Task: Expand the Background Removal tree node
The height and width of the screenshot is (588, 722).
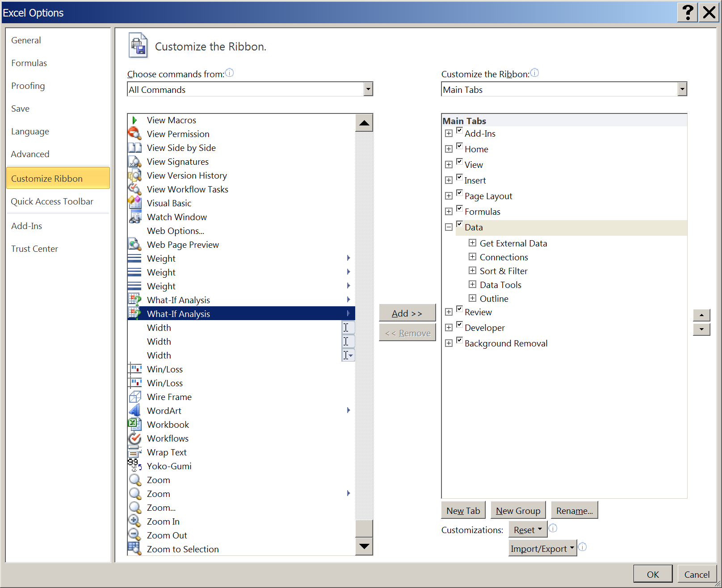Action: 449,343
